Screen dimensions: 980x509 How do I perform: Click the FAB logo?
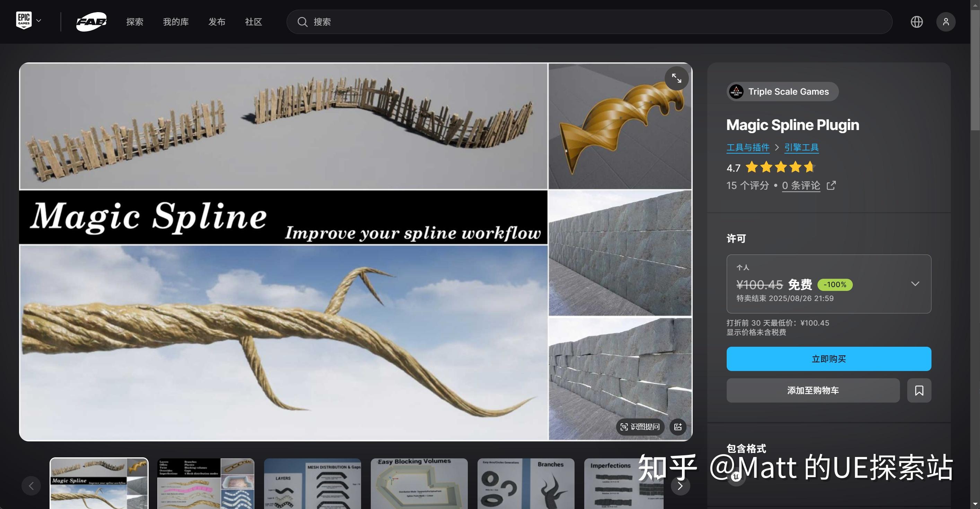[x=91, y=22]
